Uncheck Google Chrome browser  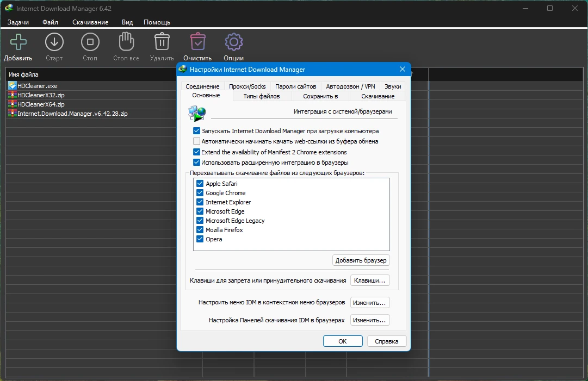(x=200, y=192)
